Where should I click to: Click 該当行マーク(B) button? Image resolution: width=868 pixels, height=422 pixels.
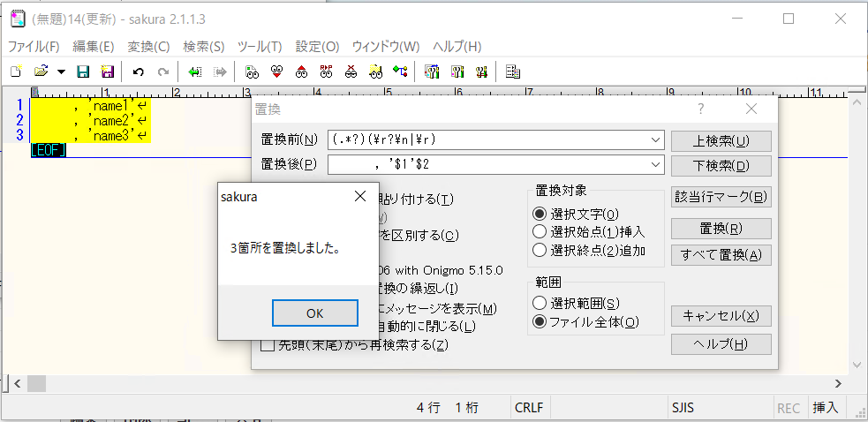pos(721,197)
